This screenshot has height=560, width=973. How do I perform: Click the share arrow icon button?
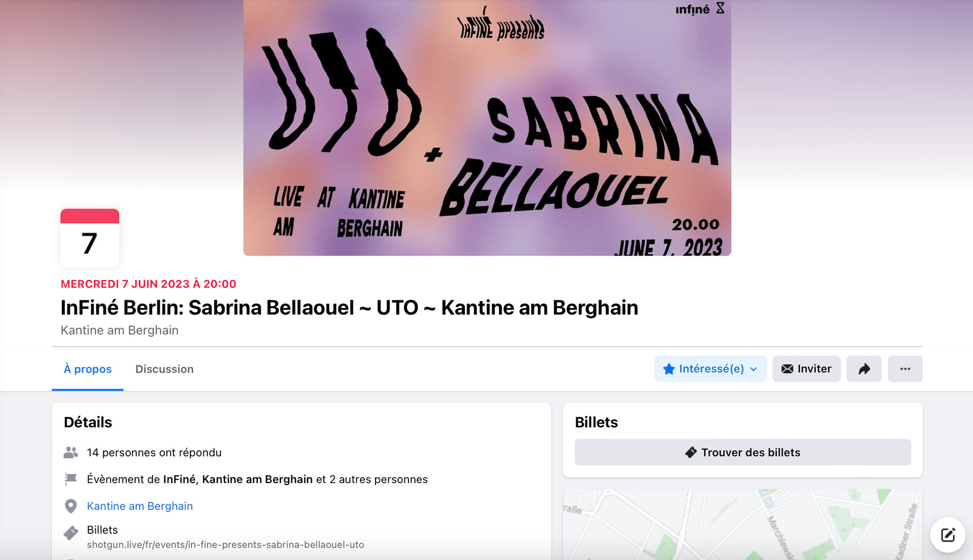click(x=864, y=369)
